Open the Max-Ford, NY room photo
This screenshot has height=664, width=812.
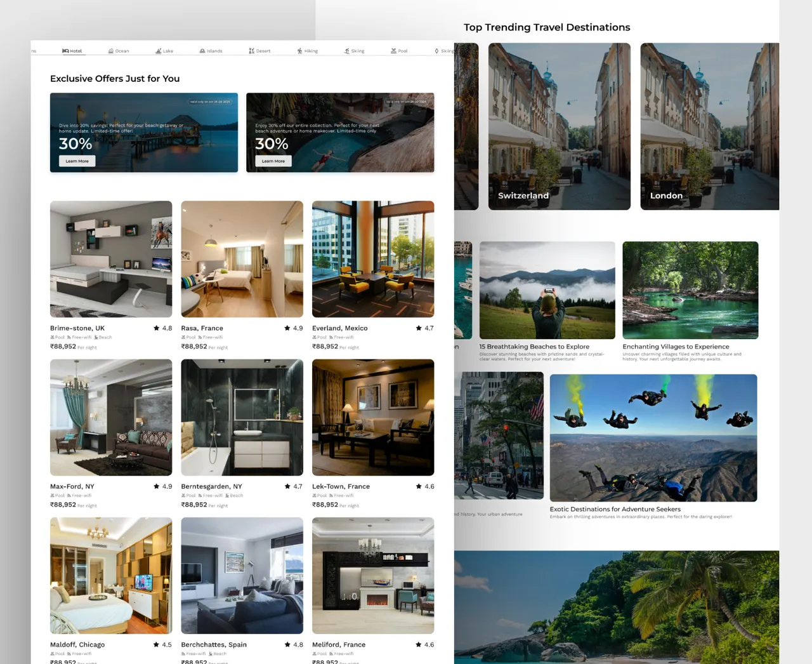111,418
